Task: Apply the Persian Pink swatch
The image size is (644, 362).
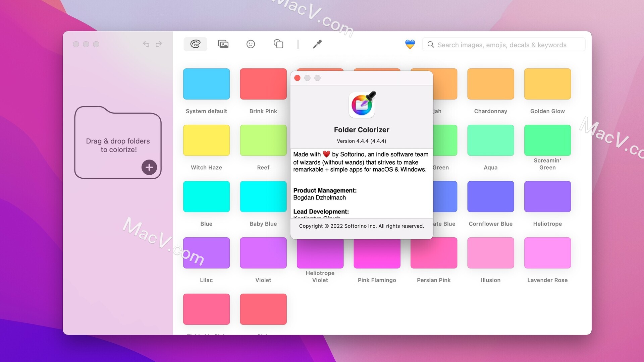Action: pyautogui.click(x=434, y=253)
